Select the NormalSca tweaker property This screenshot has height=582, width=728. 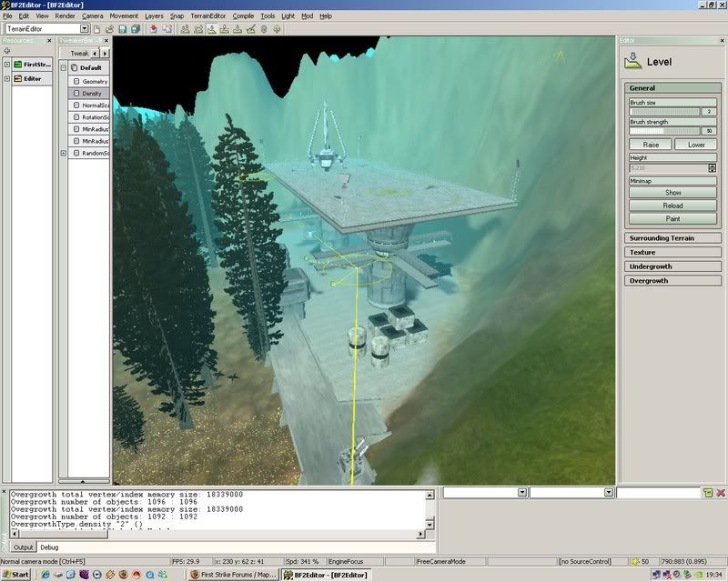click(88, 105)
